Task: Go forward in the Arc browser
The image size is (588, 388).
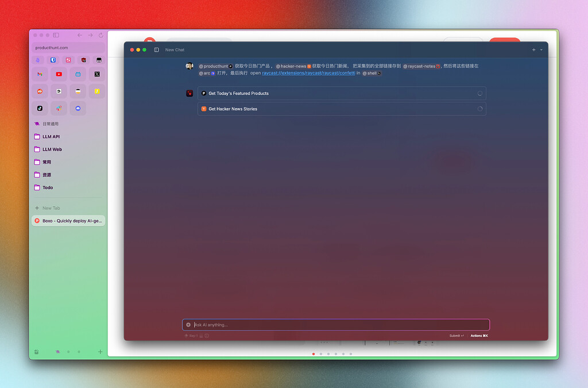Action: coord(90,35)
